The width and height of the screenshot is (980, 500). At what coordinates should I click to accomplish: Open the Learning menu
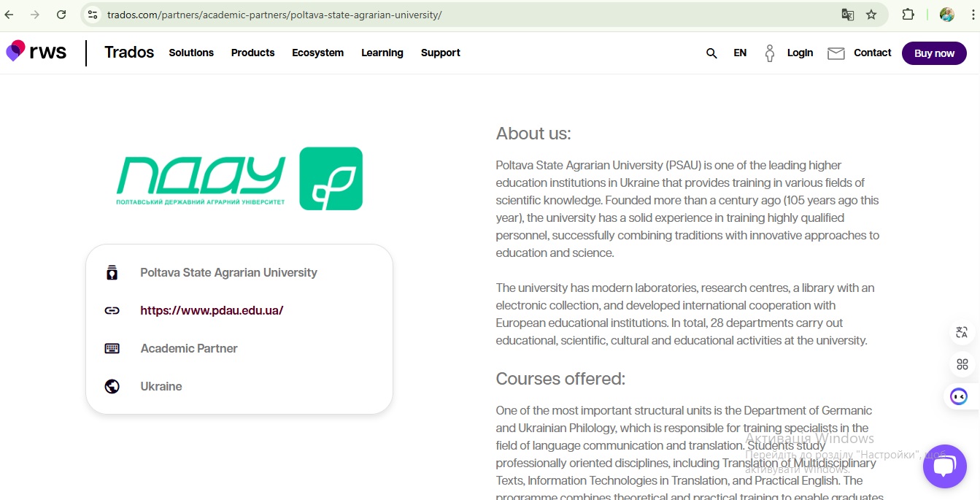[x=382, y=53]
